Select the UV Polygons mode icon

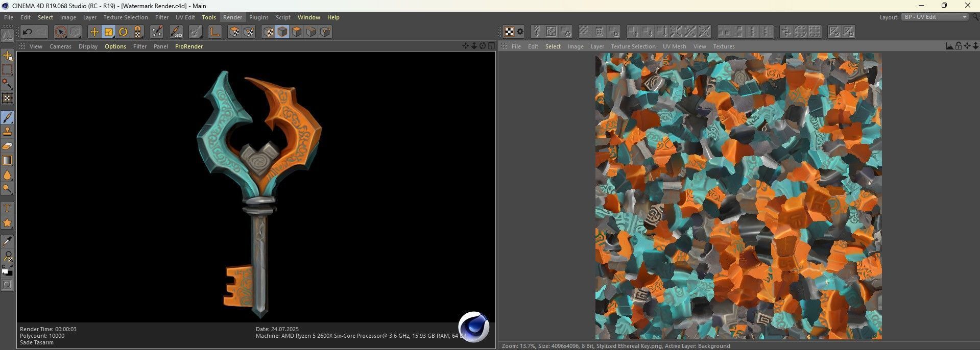[x=234, y=32]
